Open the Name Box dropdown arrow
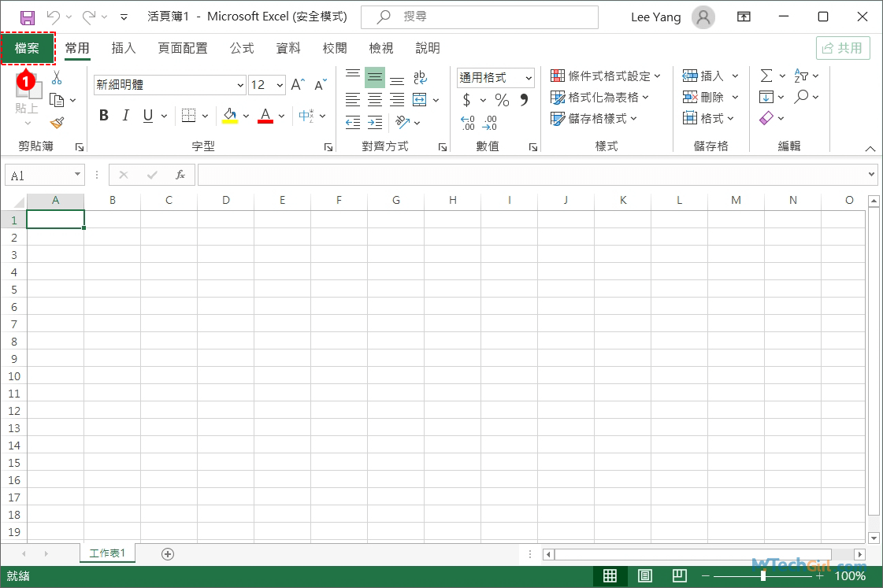 (x=77, y=175)
